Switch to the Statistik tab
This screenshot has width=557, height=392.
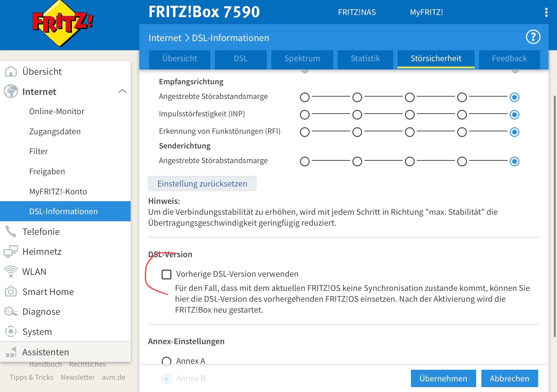tap(365, 58)
